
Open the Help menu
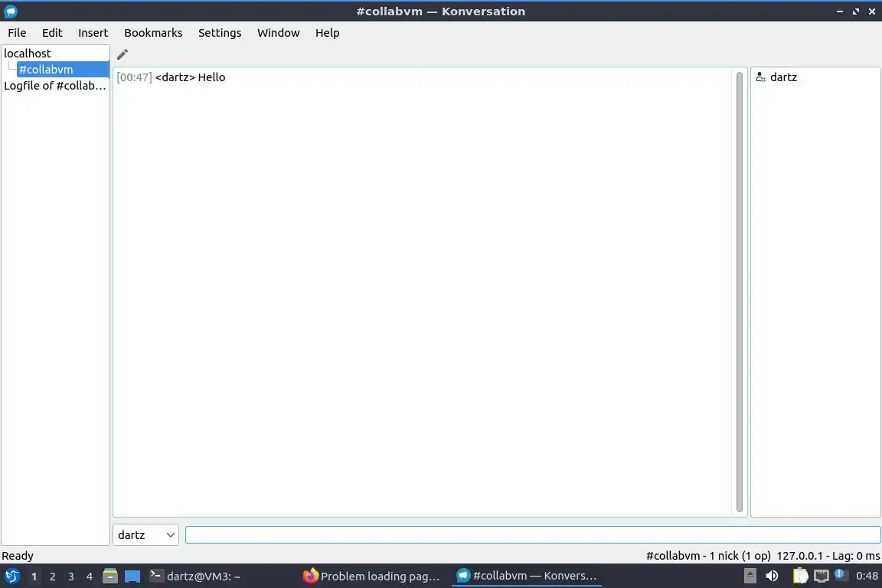coord(328,33)
